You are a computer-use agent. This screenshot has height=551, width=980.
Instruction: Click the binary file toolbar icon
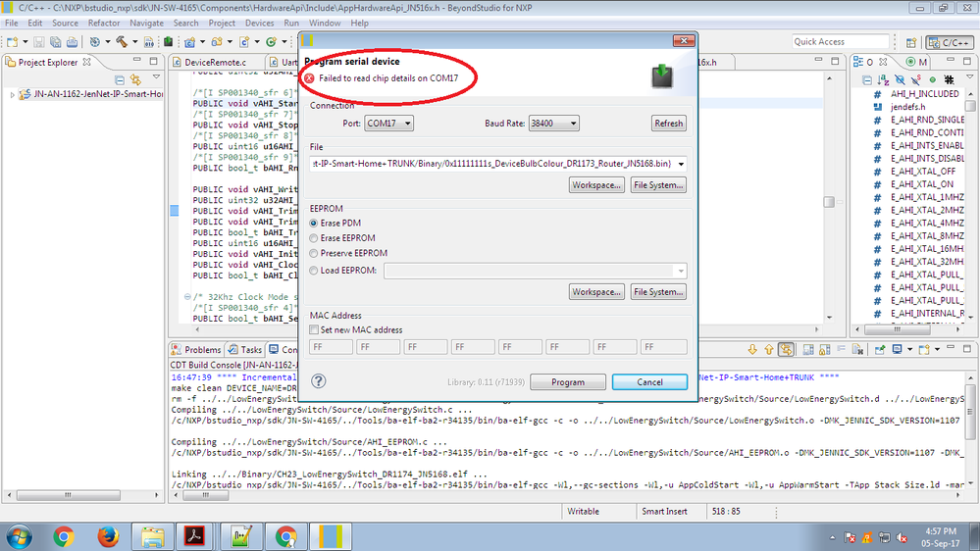coord(149,42)
